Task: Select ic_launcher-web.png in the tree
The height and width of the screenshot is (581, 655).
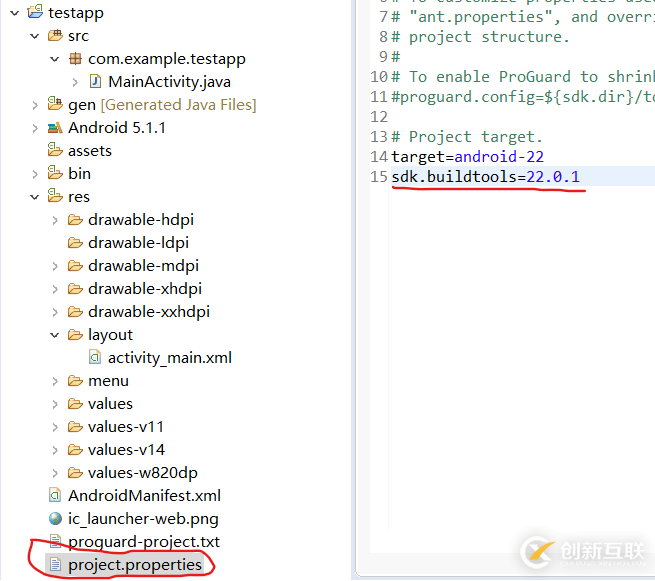Action: pos(143,519)
